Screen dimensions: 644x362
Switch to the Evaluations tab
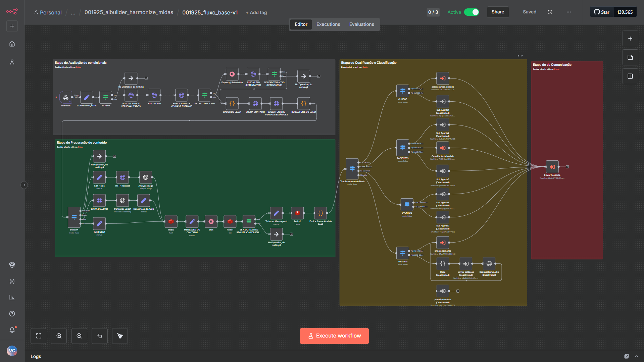click(x=361, y=24)
